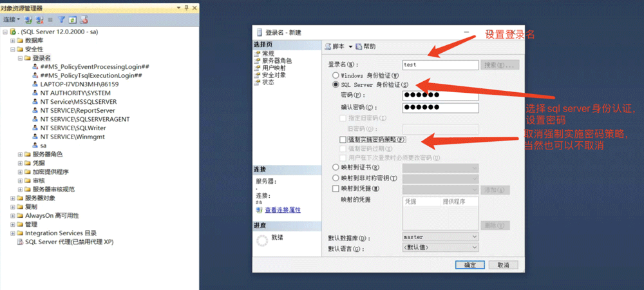Expand the 加密提供程序 tree node
644x290 pixels.
20,171
